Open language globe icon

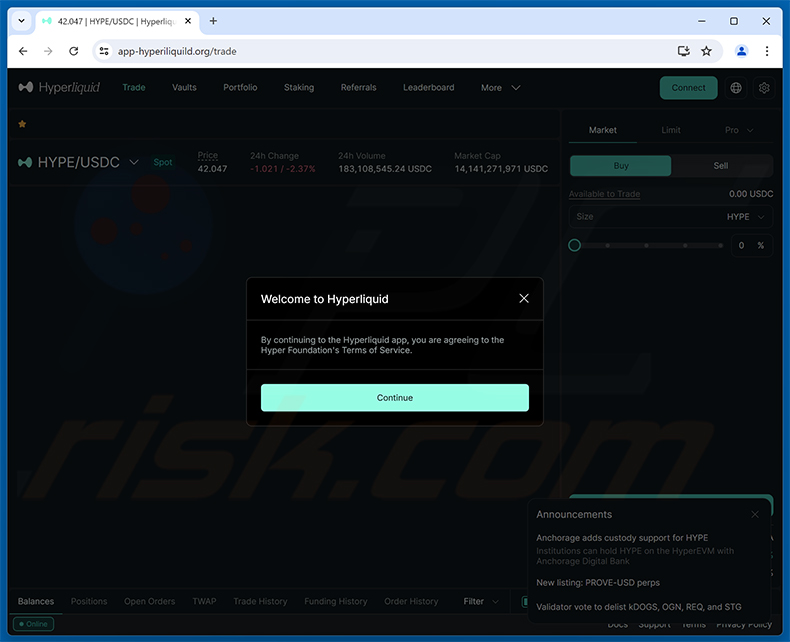[x=736, y=88]
